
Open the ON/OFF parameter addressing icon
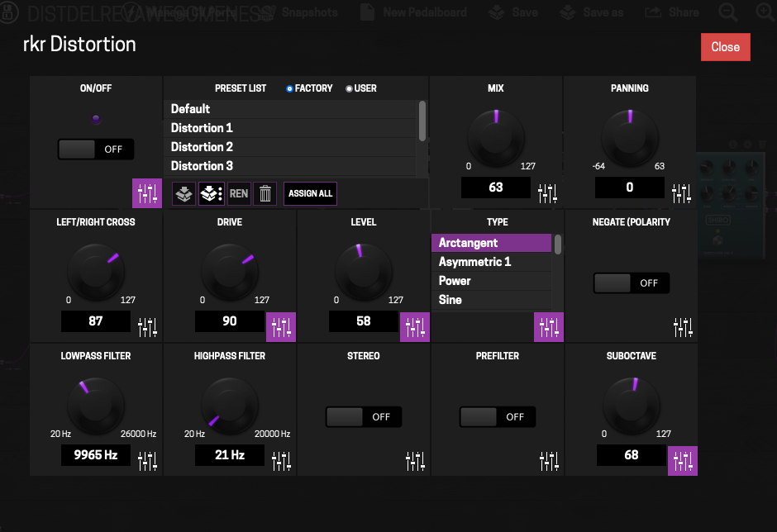[147, 193]
